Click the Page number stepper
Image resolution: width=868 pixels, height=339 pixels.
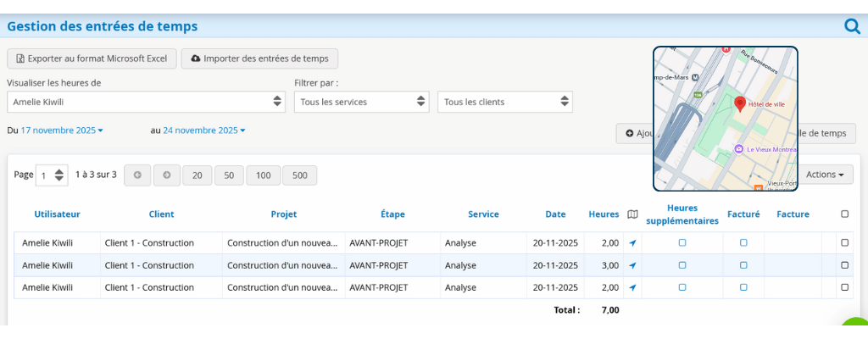click(52, 175)
